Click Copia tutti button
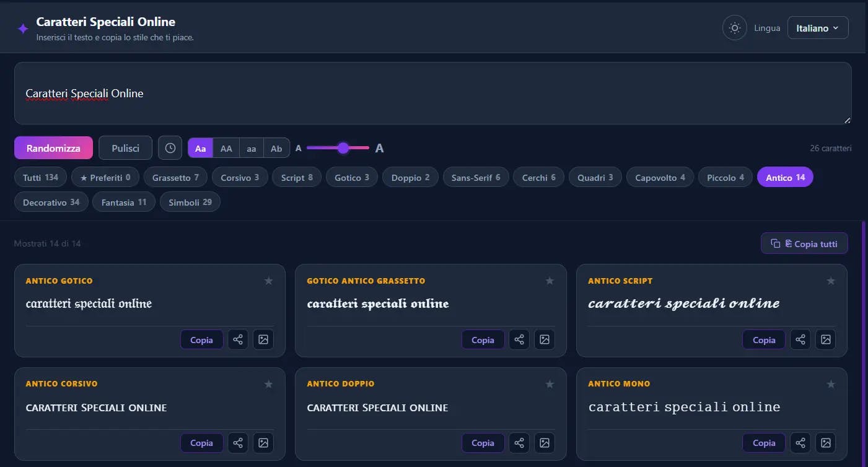The height and width of the screenshot is (467, 868). [804, 243]
